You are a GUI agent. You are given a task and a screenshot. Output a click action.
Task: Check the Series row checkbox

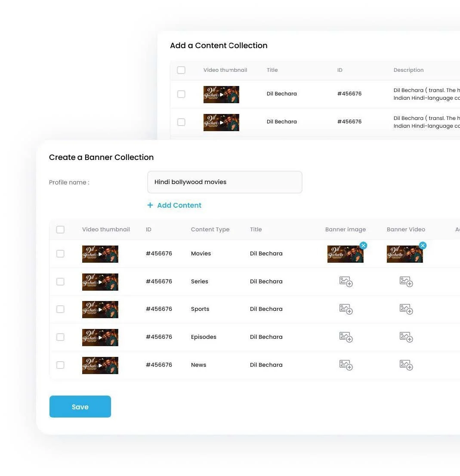coord(60,281)
